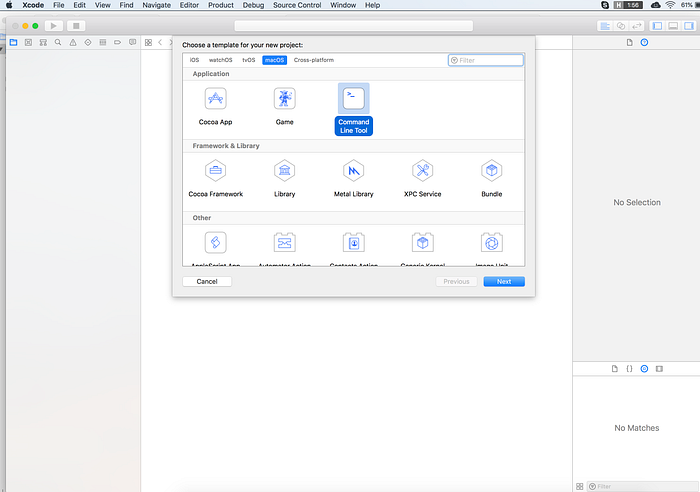The image size is (700, 492).
Task: Open the Apple menu
Action: click(x=9, y=5)
